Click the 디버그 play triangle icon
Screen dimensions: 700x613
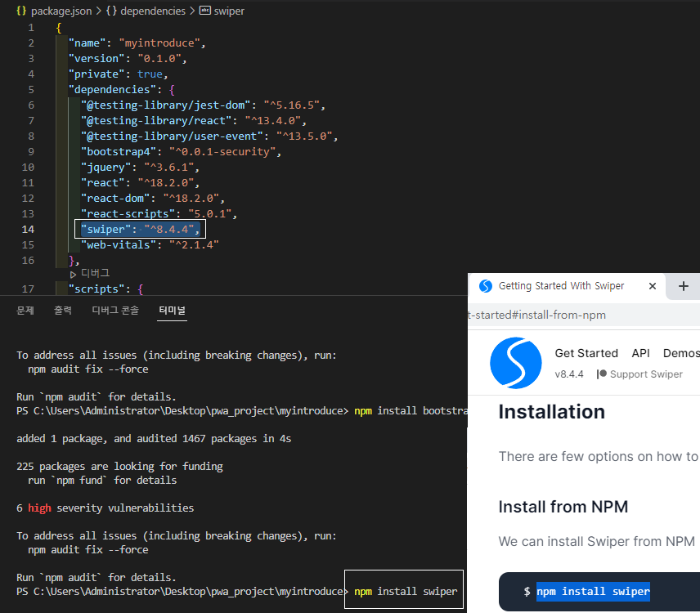(74, 275)
